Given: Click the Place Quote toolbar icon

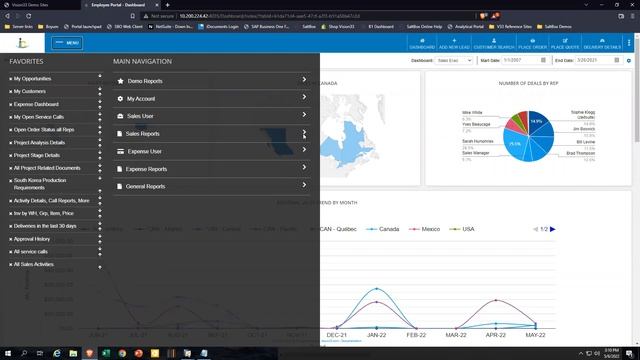Looking at the screenshot, I should tap(565, 43).
